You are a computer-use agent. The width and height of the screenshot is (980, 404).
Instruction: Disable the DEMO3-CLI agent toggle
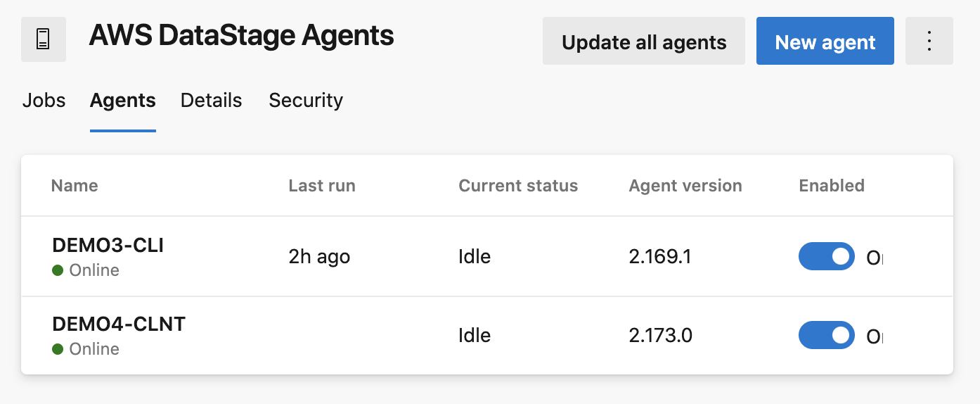826,257
